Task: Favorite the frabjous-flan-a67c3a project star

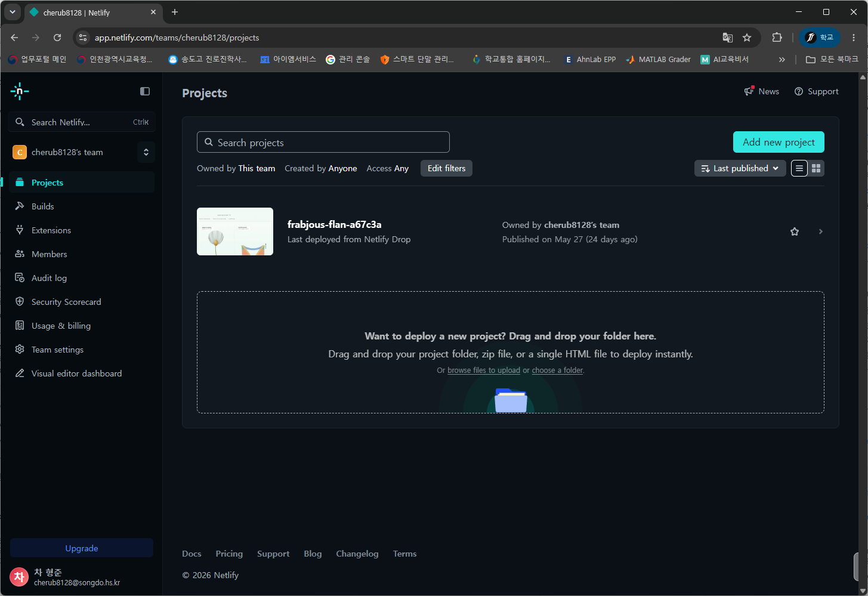Action: pyautogui.click(x=795, y=231)
